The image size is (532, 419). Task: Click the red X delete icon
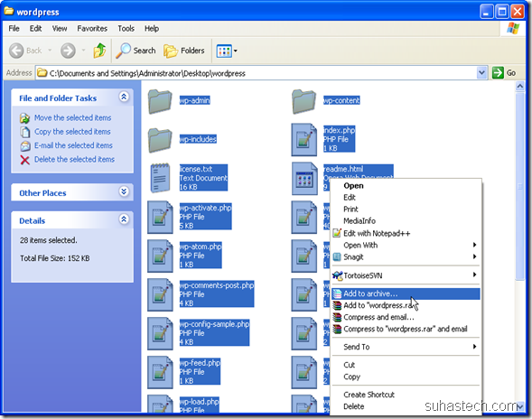tap(24, 160)
